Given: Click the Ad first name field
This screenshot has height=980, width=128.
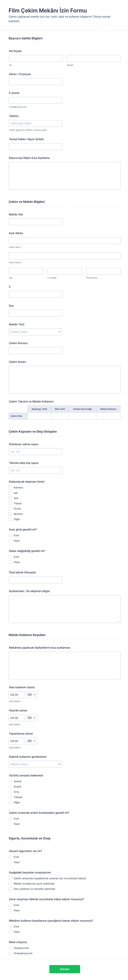Looking at the screenshot, I should point(35,58).
